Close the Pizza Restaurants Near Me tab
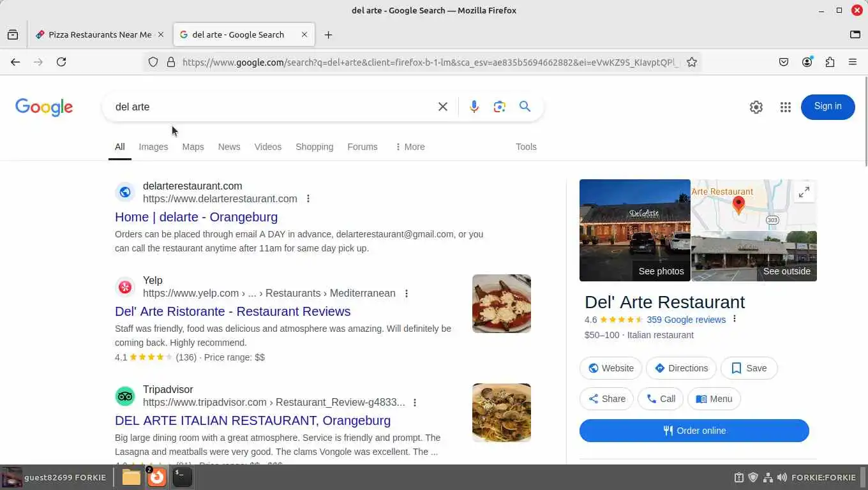Image resolution: width=868 pixels, height=490 pixels. [161, 34]
